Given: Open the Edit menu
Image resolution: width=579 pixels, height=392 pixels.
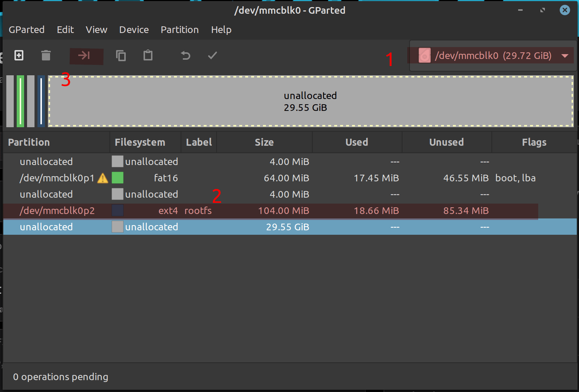Looking at the screenshot, I should coord(65,30).
